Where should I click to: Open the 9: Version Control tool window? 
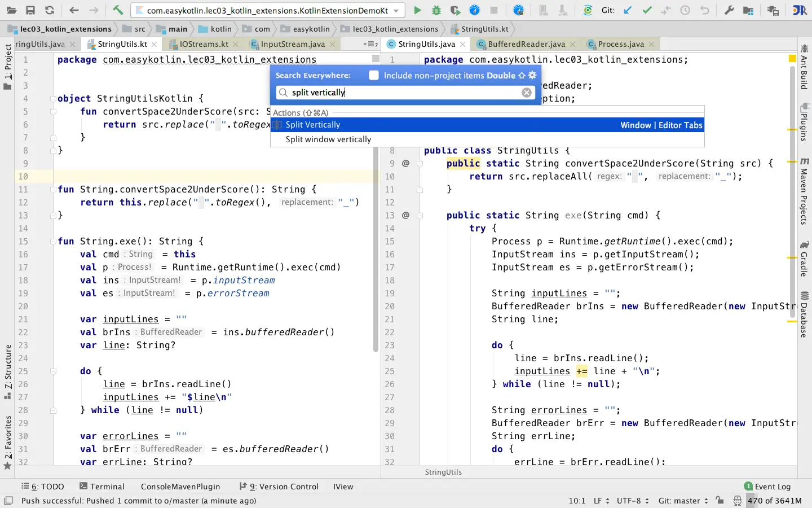279,487
